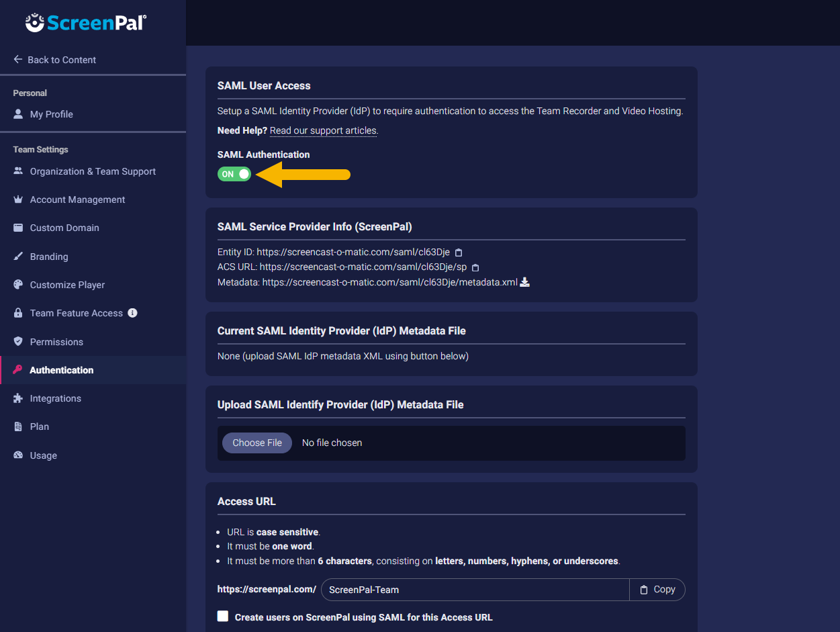Open My Profile settings
Image resolution: width=840 pixels, height=632 pixels.
51,114
